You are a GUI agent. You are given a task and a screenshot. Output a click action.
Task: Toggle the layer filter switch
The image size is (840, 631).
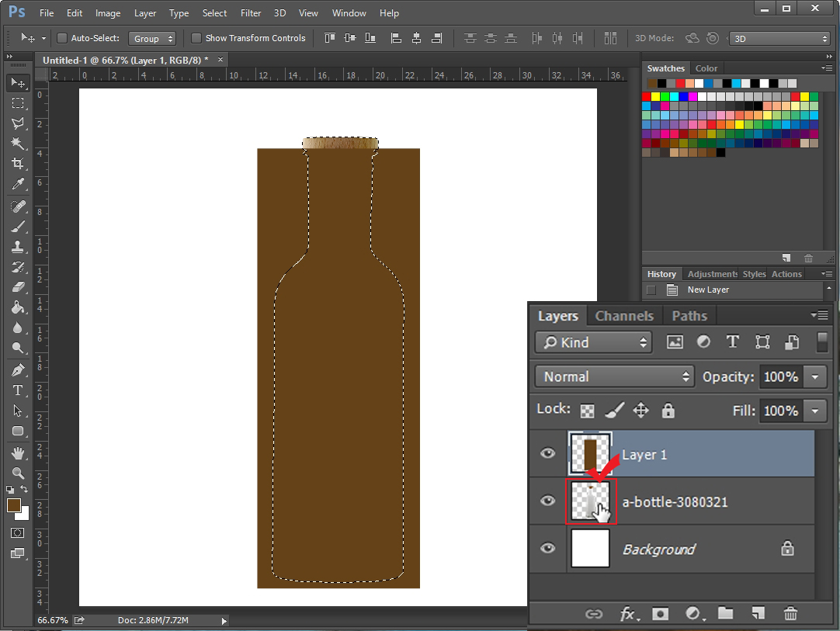(822, 342)
